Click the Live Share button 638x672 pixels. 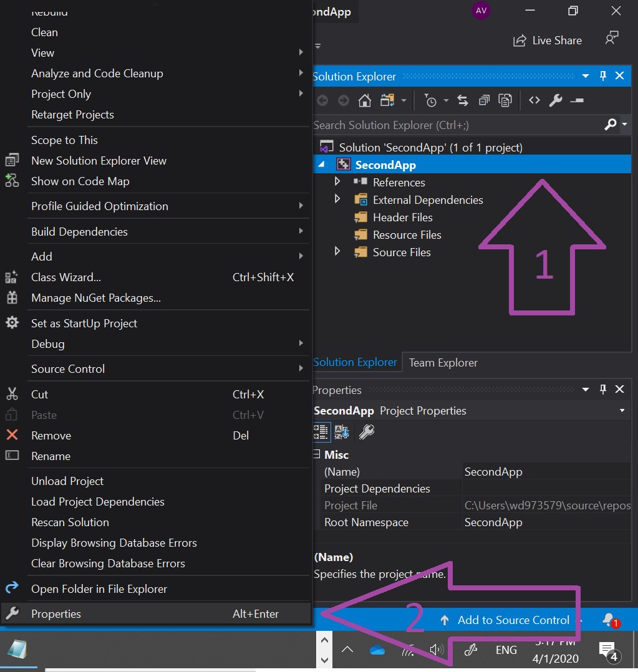click(x=548, y=41)
